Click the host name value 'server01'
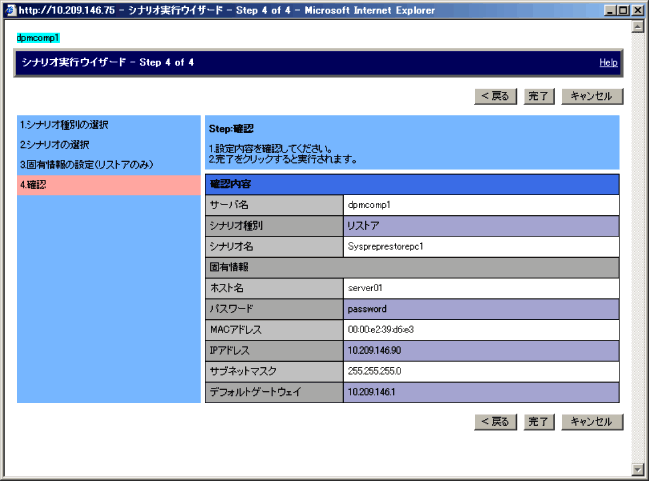This screenshot has width=649, height=481. tap(365, 288)
